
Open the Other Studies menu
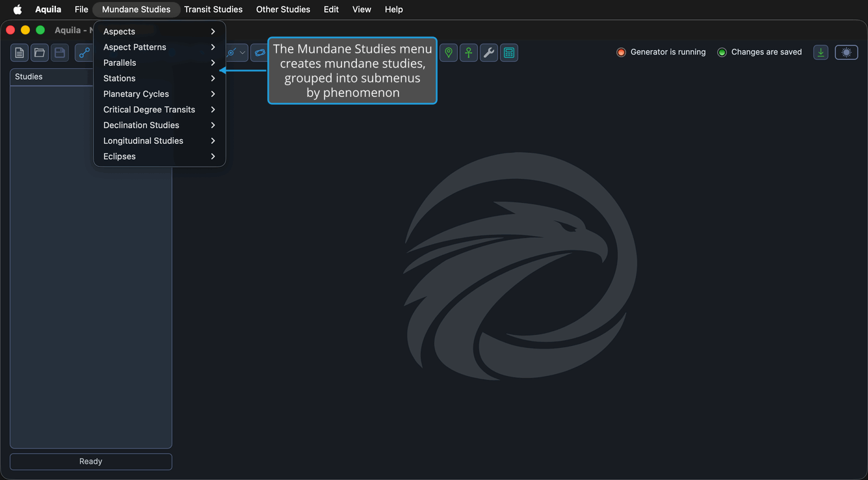point(283,9)
